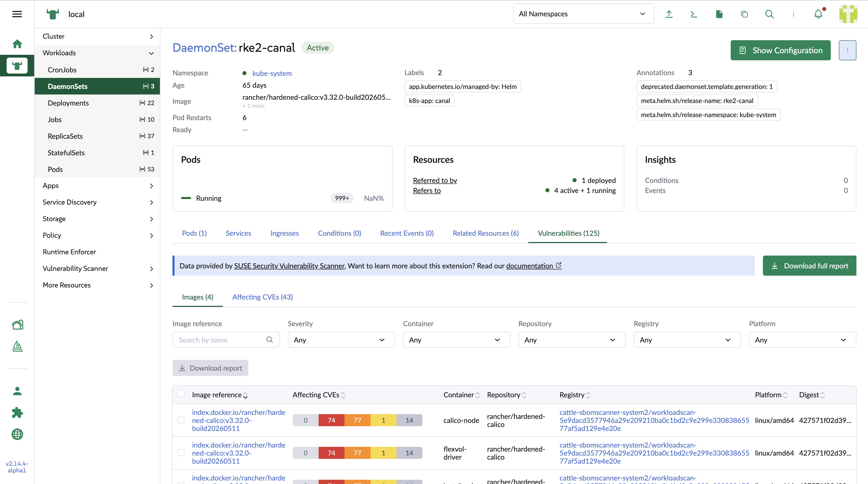The width and height of the screenshot is (868, 484).
Task: Switch to the Conditions (0) tab
Action: point(339,233)
